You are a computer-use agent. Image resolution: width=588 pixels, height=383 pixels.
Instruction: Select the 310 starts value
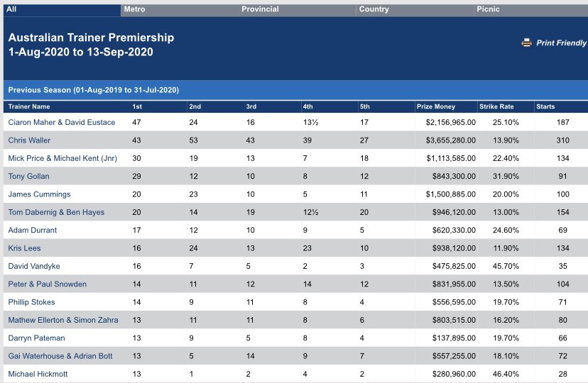click(563, 140)
